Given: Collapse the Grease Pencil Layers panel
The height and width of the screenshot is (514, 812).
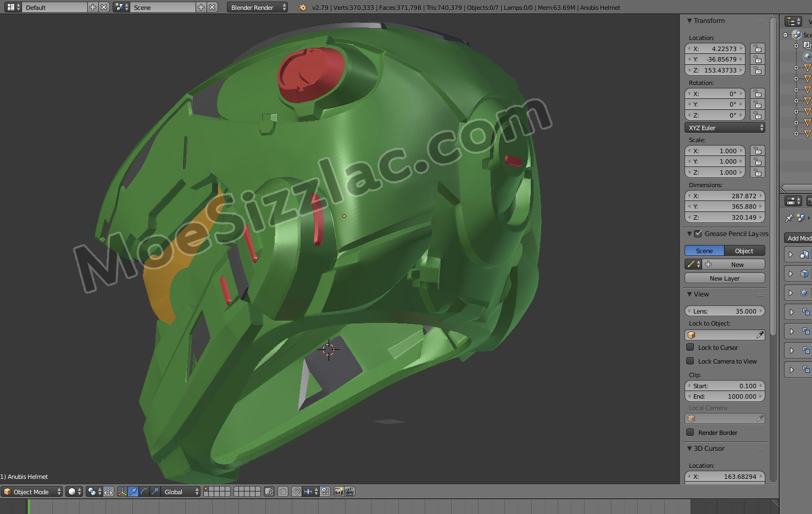Looking at the screenshot, I should point(689,234).
